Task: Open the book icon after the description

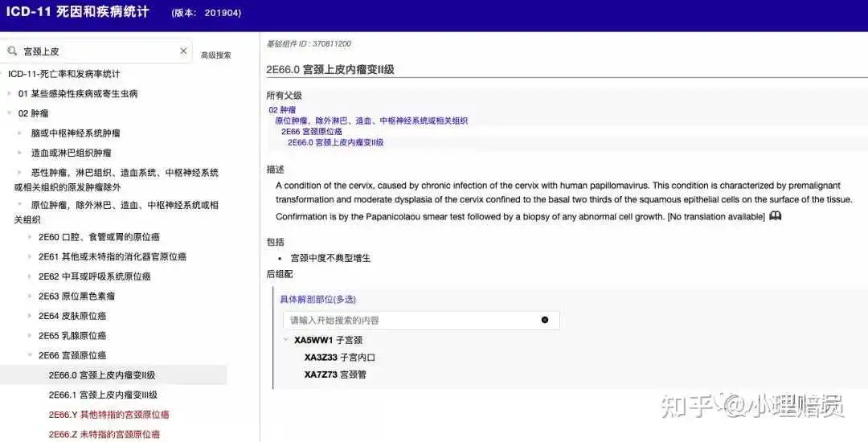Action: point(776,215)
